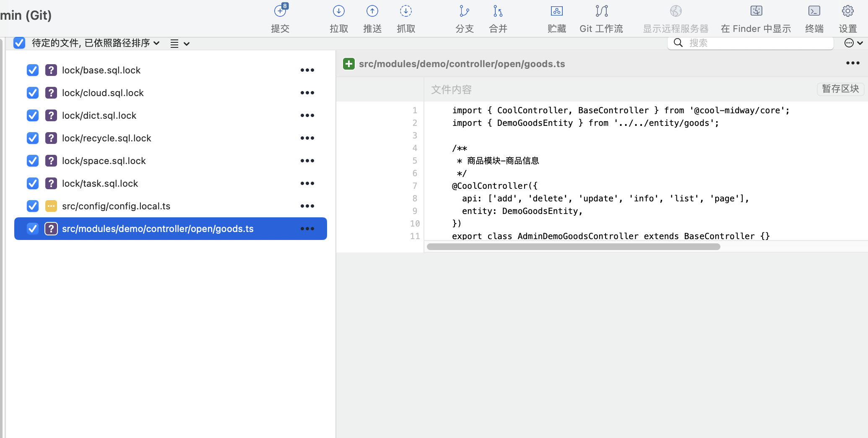Image resolution: width=868 pixels, height=438 pixels.
Task: Open more actions for lock/space.sql.lock
Action: coord(307,161)
